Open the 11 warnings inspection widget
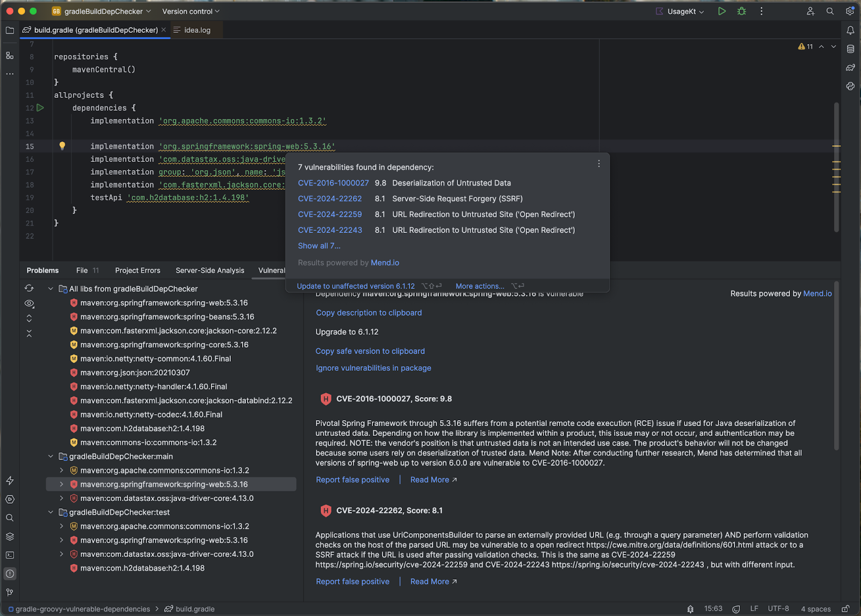861x616 pixels. [x=806, y=47]
